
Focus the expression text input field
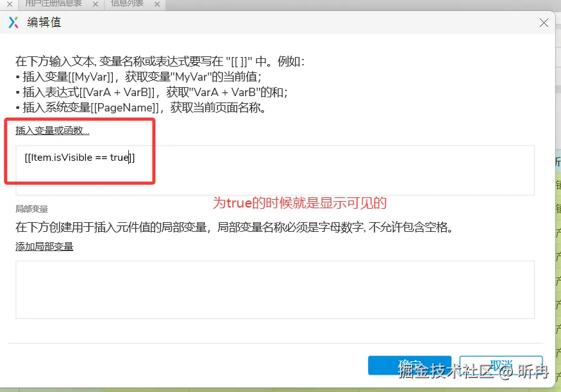point(275,170)
